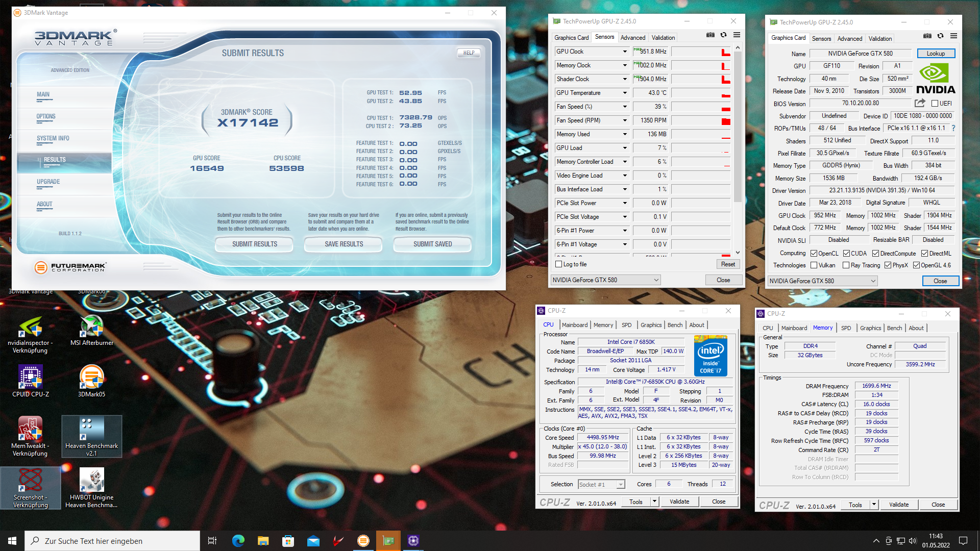
Task: Click the Bus Interface question mark in GPU-Z
Action: coord(953,128)
